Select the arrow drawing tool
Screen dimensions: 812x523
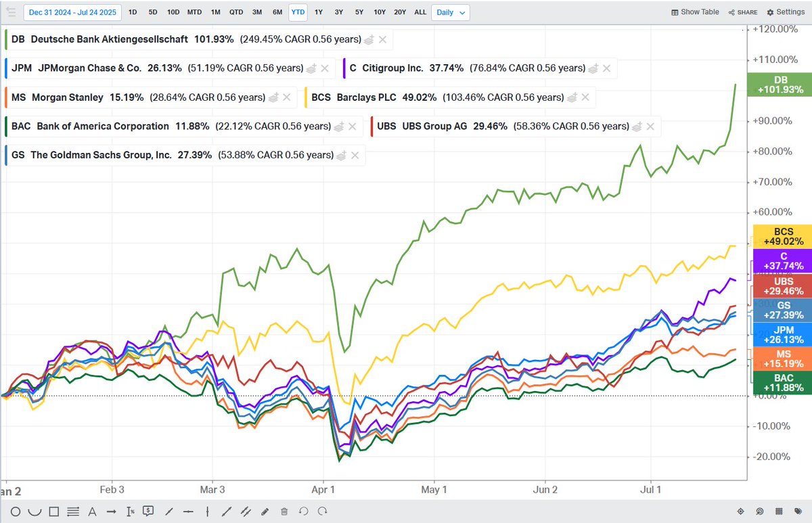[112, 511]
